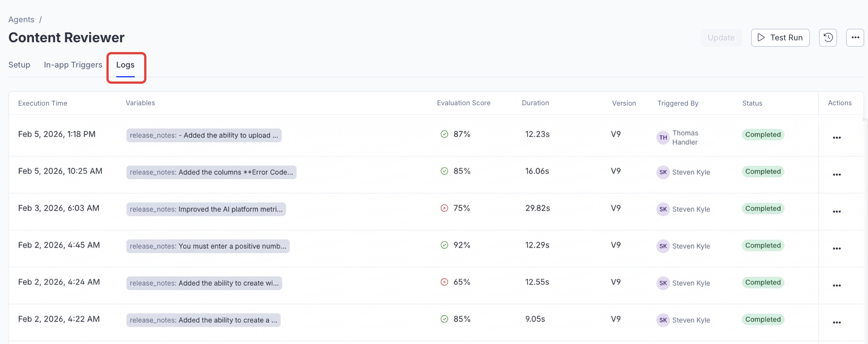Open the 'Improved the AI platform metri...' variable chip
Screen dimensions: 868x344
[206, 209]
